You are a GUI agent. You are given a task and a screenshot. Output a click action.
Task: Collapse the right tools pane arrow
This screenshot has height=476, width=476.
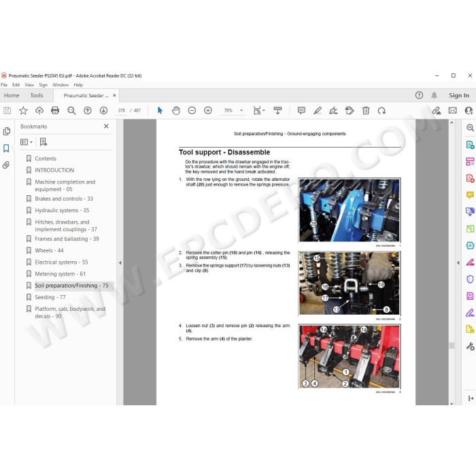458,262
